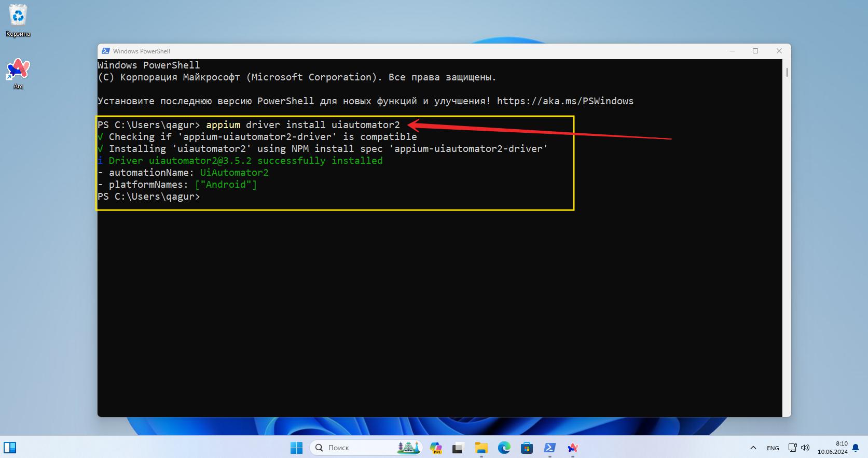Click the last 'PS C:\Users\qagur>' prompt
868x458 pixels.
(149, 197)
